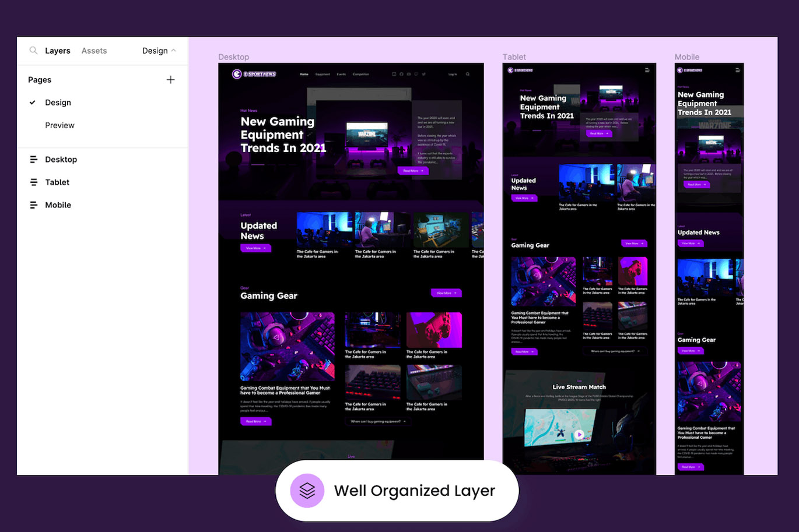Switch to the Assets tab
The image size is (799, 532).
tap(94, 51)
